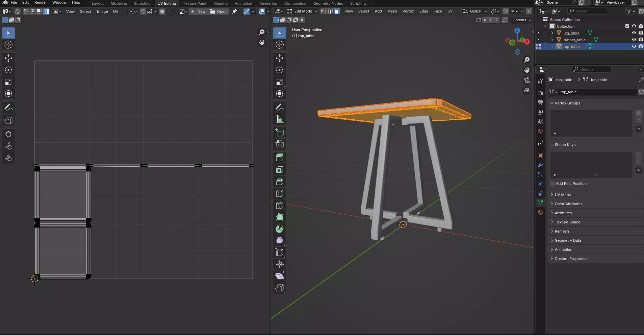Hide leg_table in viewport
This screenshot has width=644, height=335.
[634, 33]
